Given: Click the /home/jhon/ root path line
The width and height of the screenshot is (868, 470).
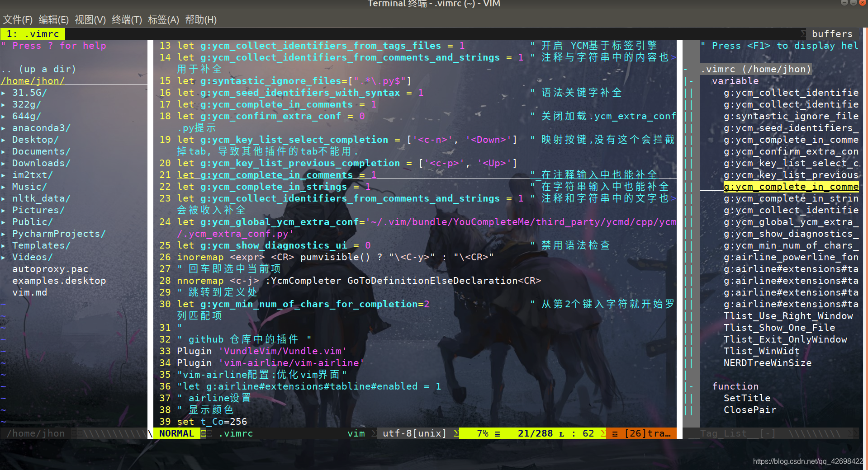Looking at the screenshot, I should (33, 81).
